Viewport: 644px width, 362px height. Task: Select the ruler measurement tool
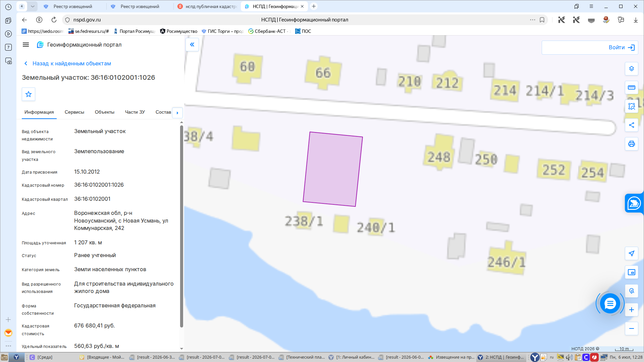tap(631, 87)
